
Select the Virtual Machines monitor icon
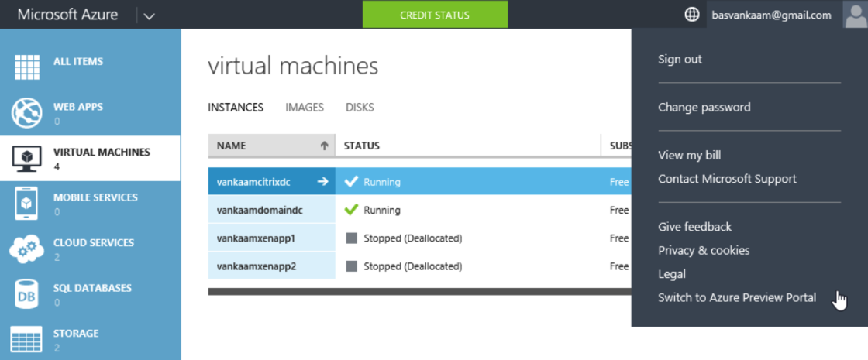[x=26, y=159]
